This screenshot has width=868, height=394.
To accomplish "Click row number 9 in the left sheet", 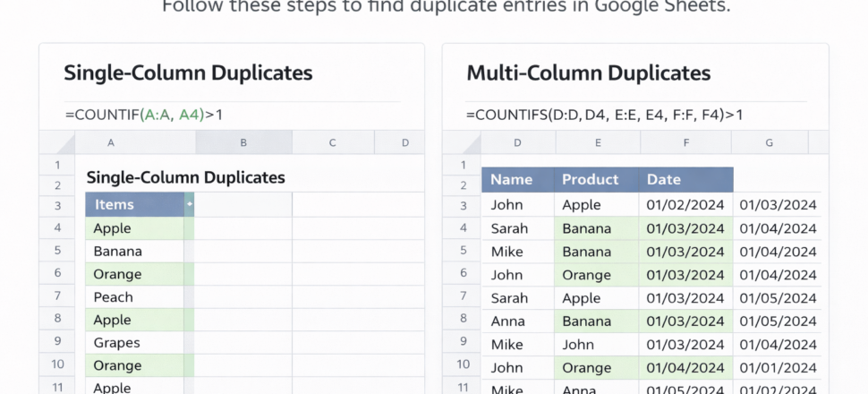I will [57, 341].
